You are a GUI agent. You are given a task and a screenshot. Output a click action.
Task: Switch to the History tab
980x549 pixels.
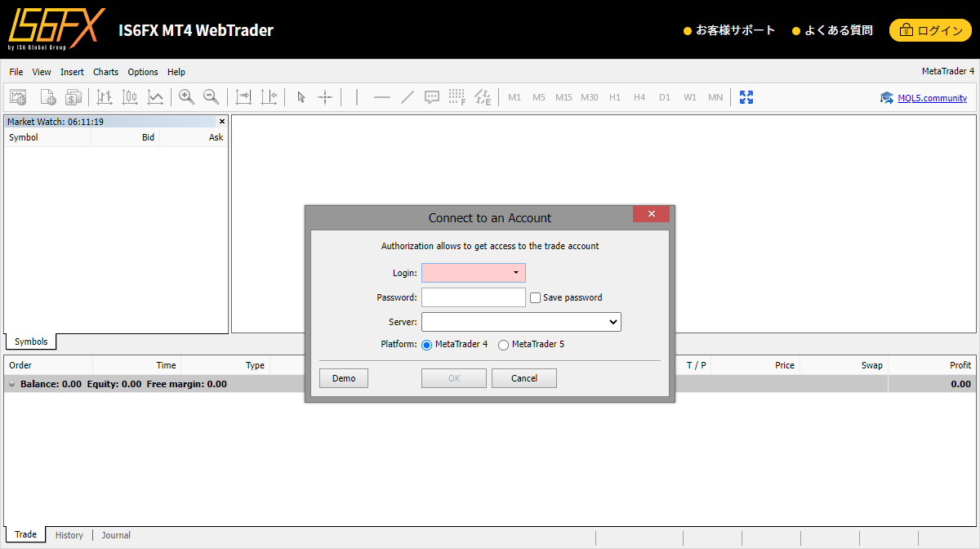pos(69,536)
